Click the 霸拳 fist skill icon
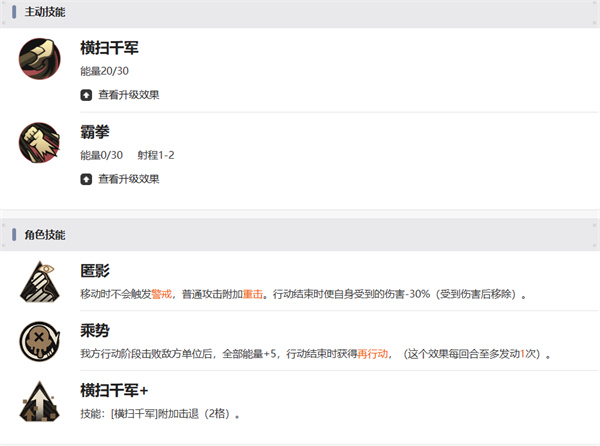 click(x=39, y=143)
